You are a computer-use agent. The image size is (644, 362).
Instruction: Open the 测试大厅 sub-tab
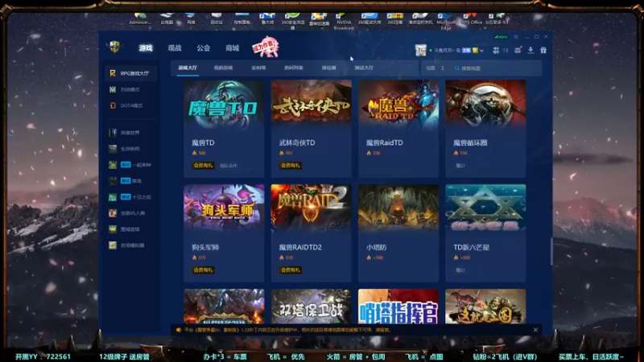point(365,68)
